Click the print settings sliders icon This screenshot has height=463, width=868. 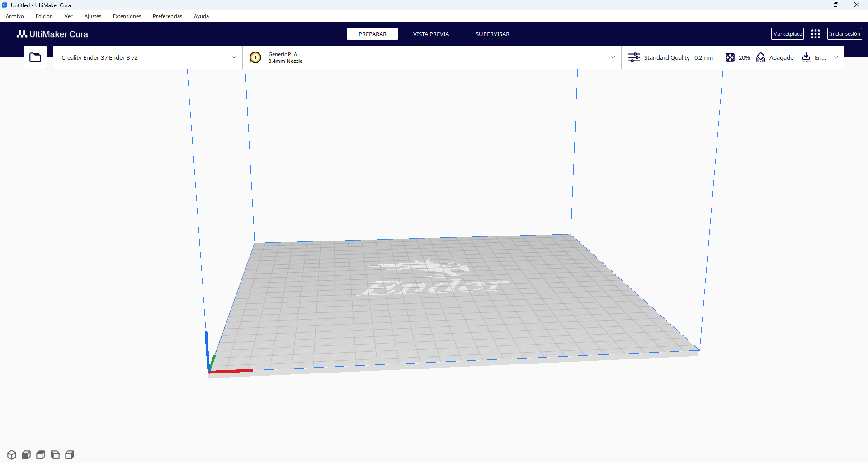pyautogui.click(x=634, y=57)
